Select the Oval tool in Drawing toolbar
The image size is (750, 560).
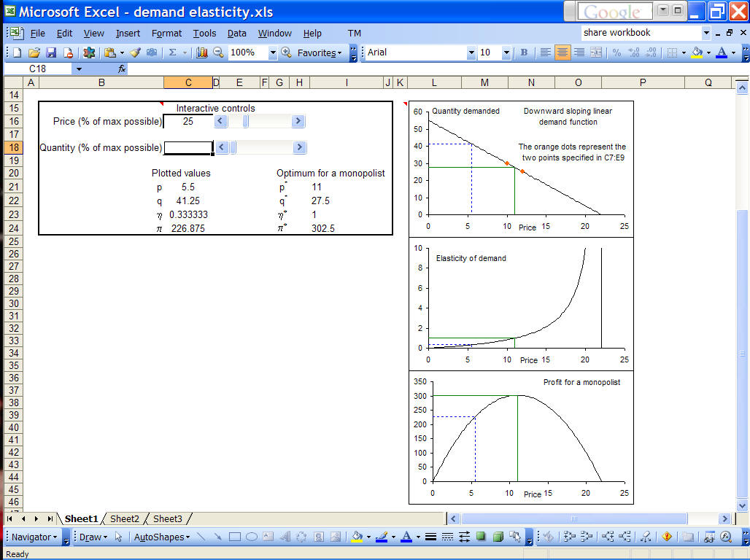point(252,537)
